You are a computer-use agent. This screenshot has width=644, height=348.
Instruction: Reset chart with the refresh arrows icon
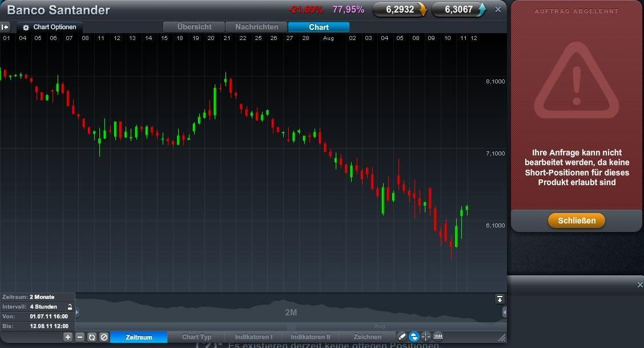pyautogui.click(x=92, y=337)
